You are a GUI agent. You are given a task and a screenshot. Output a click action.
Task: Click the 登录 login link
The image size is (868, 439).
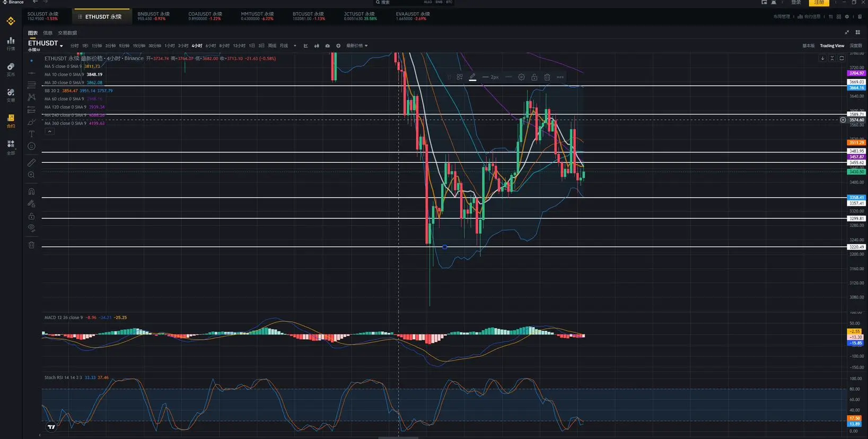pos(796,3)
